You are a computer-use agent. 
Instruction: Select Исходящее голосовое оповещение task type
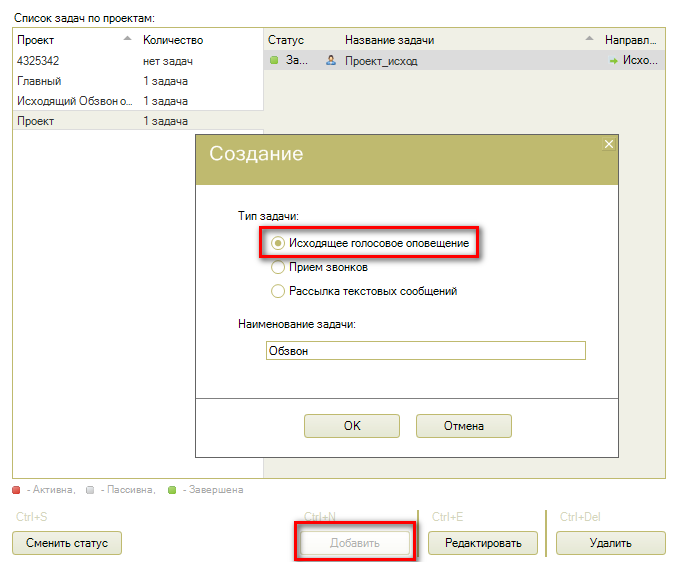[278, 243]
